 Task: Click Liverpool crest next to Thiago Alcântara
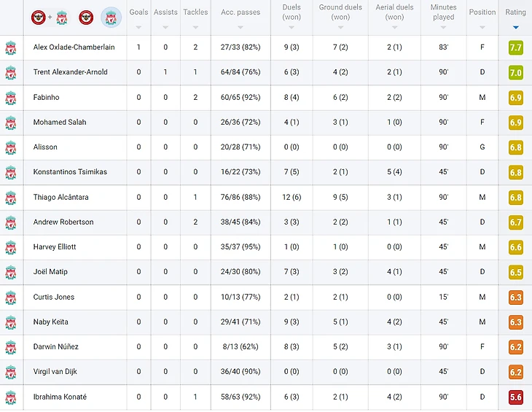pos(10,198)
